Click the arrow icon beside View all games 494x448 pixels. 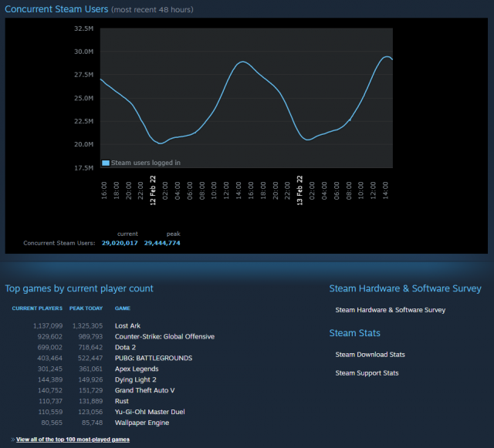[x=10, y=439]
